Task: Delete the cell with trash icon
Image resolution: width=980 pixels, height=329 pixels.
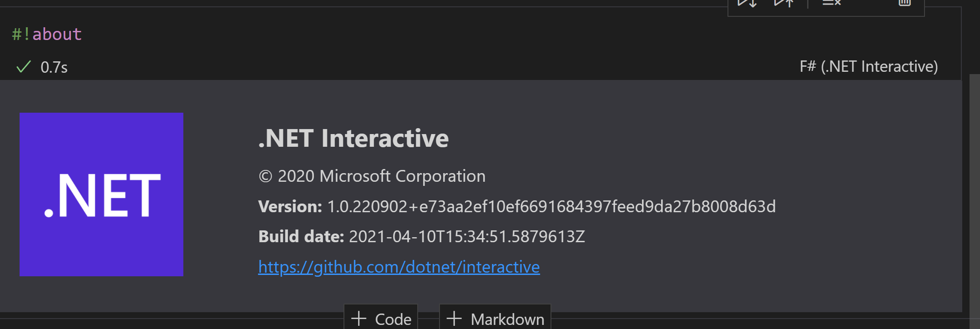Action: (904, 3)
